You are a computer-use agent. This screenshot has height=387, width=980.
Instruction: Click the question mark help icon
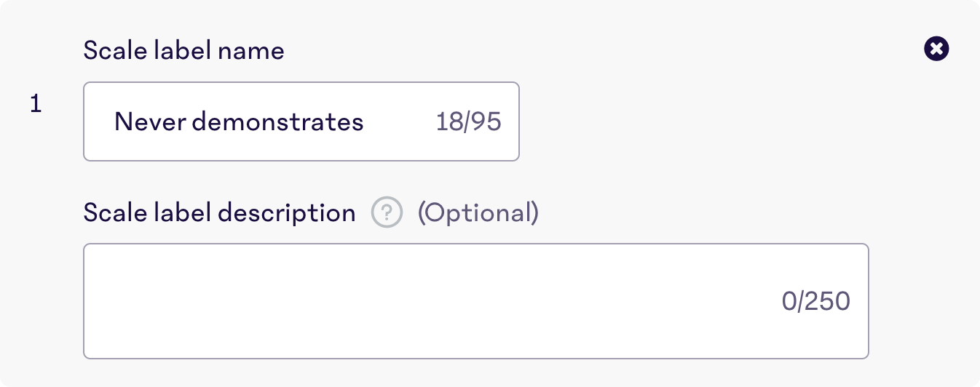(x=387, y=213)
